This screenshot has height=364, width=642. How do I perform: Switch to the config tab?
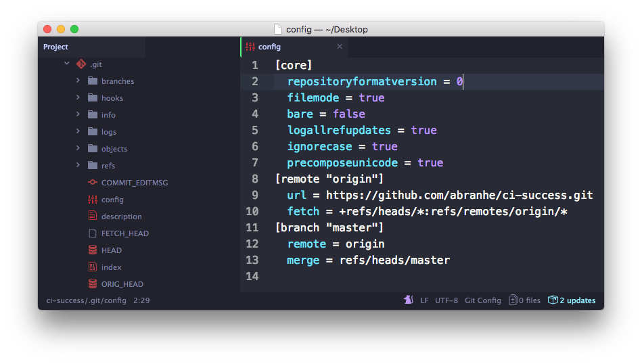(x=294, y=47)
